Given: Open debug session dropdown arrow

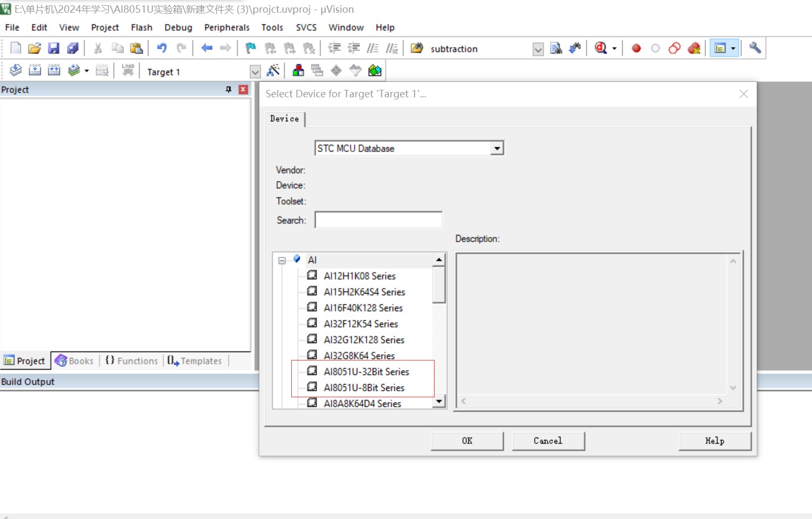Looking at the screenshot, I should (614, 48).
